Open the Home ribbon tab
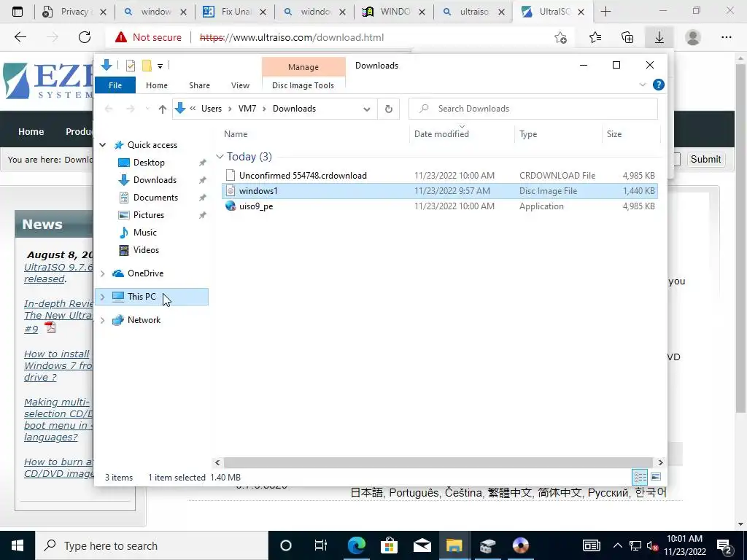 [157, 85]
